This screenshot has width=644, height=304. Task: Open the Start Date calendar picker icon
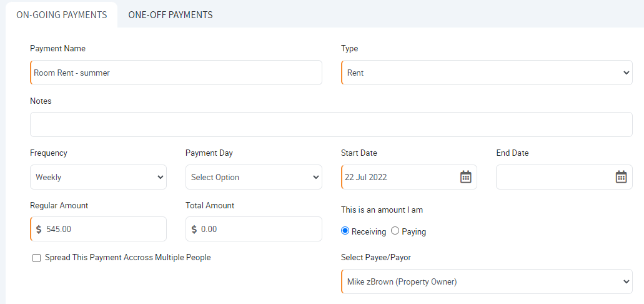point(465,177)
